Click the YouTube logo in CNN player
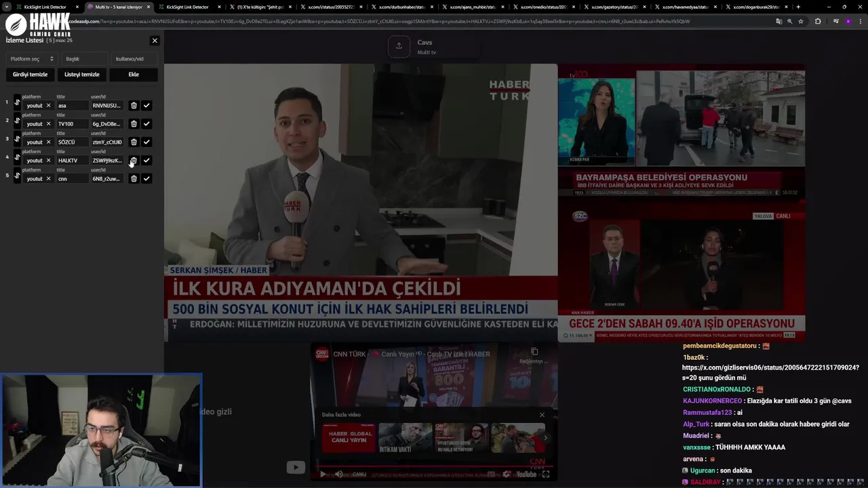Viewport: 868px width, 488px height. coord(526,474)
